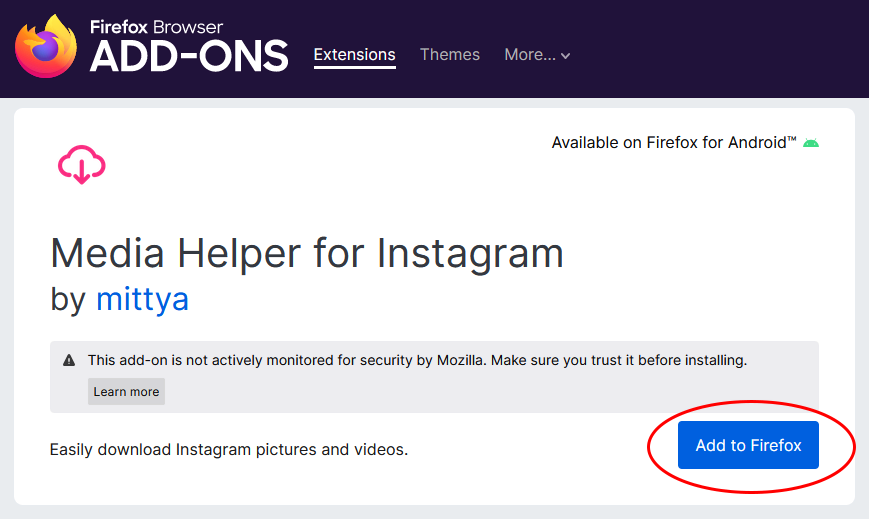Click the Firefox logo icon
The width and height of the screenshot is (869, 519).
[46, 47]
